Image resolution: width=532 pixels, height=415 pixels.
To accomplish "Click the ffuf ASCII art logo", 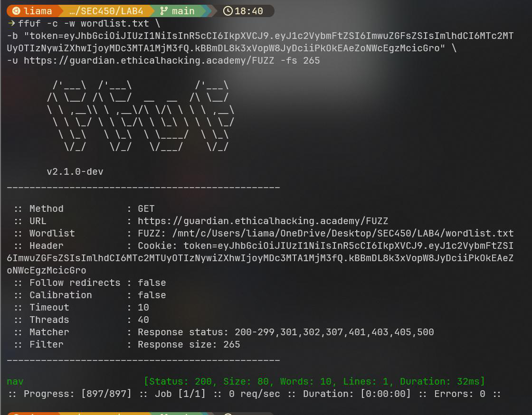I will (x=140, y=116).
